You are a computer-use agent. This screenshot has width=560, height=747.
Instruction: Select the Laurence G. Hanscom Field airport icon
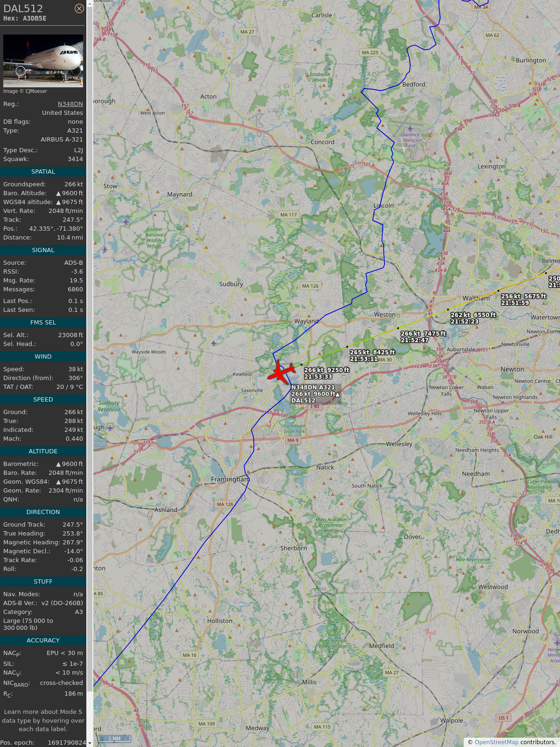click(x=410, y=128)
